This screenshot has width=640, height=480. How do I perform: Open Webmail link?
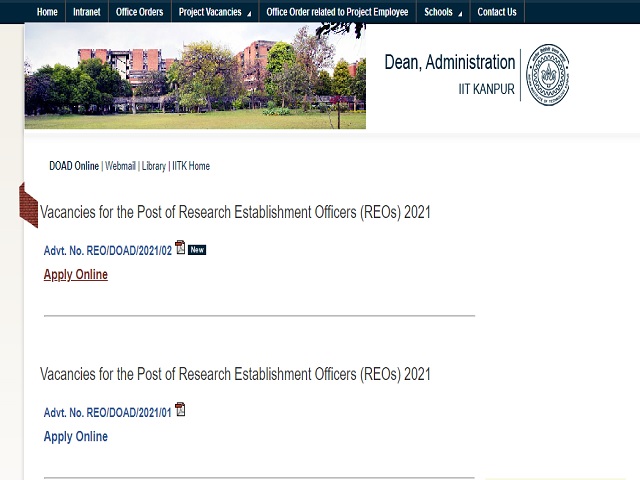[120, 166]
